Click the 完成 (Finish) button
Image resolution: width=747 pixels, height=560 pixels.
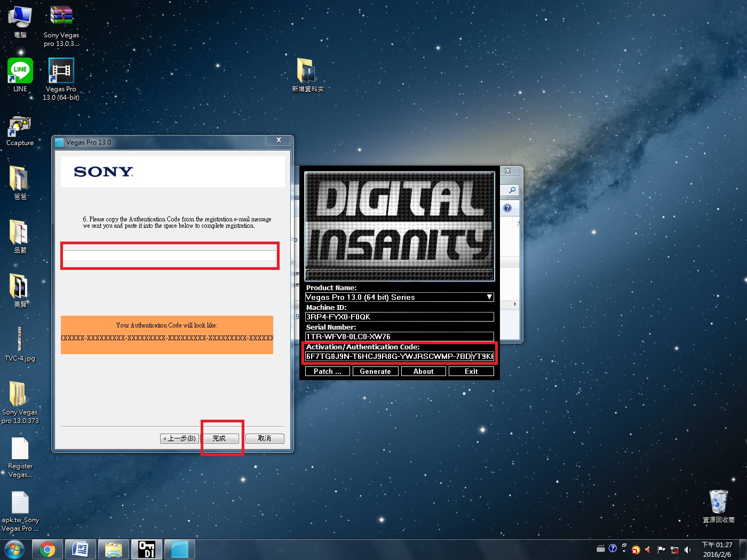(x=219, y=438)
